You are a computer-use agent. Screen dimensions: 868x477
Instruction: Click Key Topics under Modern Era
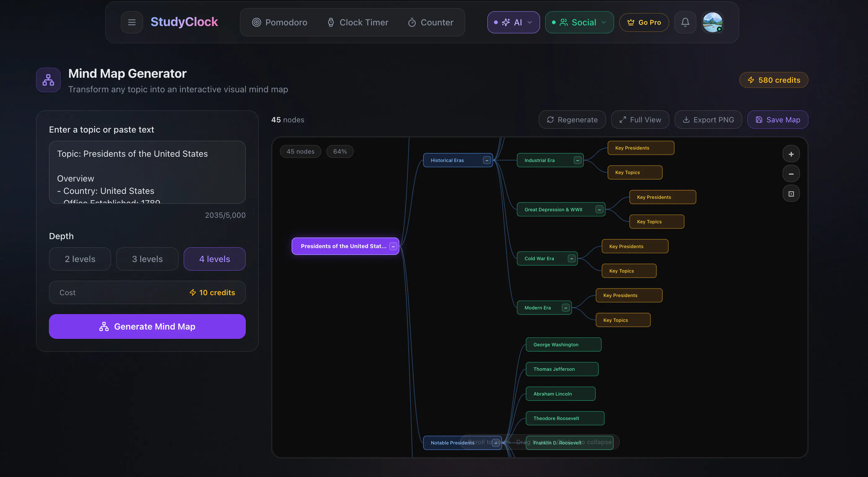[x=623, y=320]
